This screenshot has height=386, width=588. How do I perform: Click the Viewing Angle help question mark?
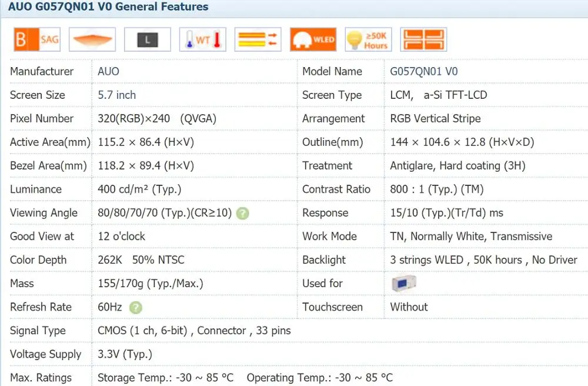pyautogui.click(x=243, y=214)
